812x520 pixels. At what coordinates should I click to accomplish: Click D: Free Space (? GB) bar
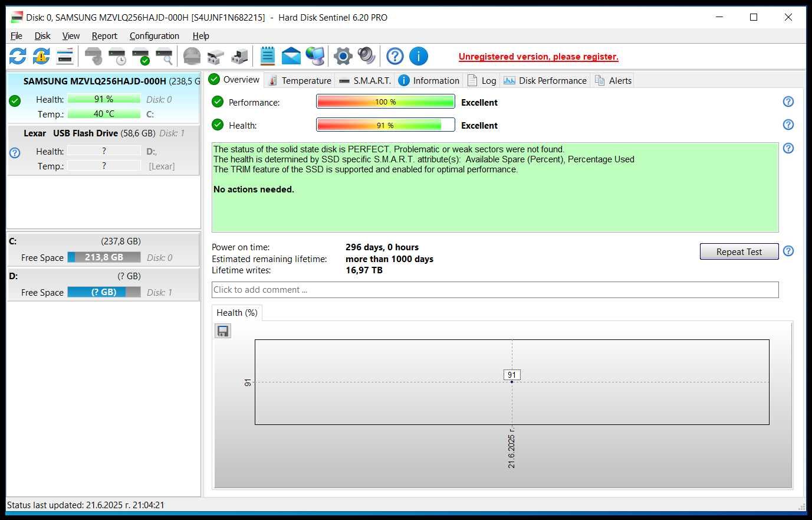[x=104, y=292]
